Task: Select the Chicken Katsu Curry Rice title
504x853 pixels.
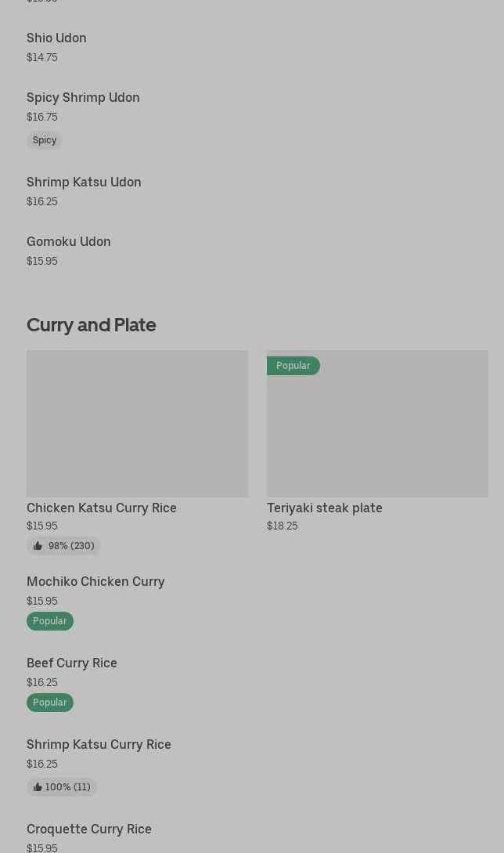Action: pyautogui.click(x=102, y=508)
